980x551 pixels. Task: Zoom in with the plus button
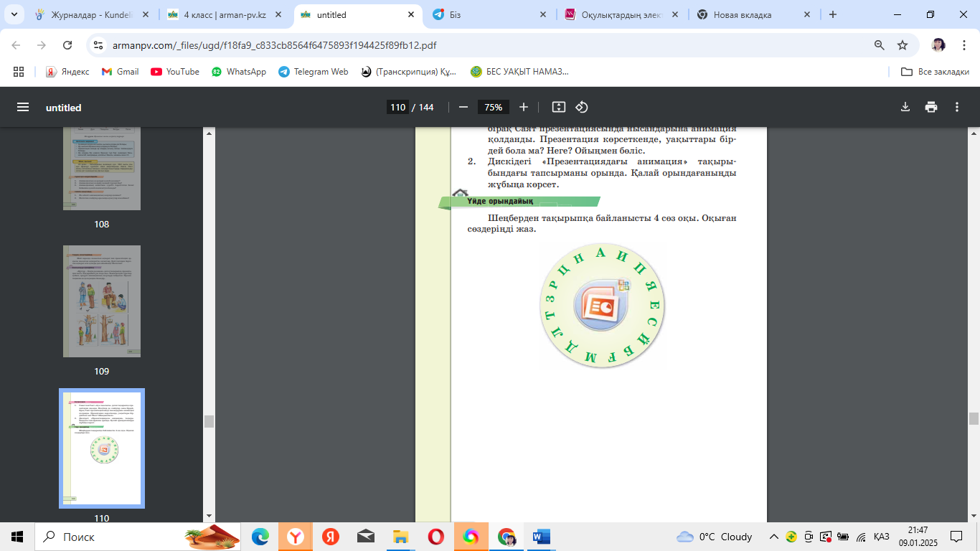[524, 107]
